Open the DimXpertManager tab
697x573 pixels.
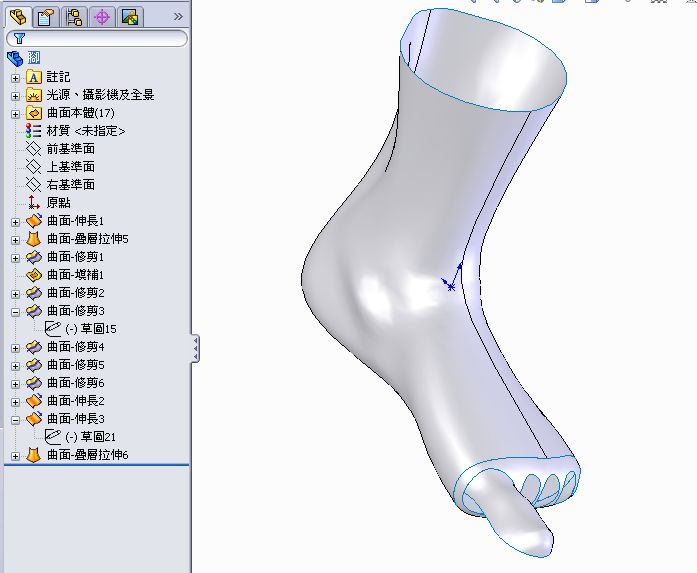(102, 17)
